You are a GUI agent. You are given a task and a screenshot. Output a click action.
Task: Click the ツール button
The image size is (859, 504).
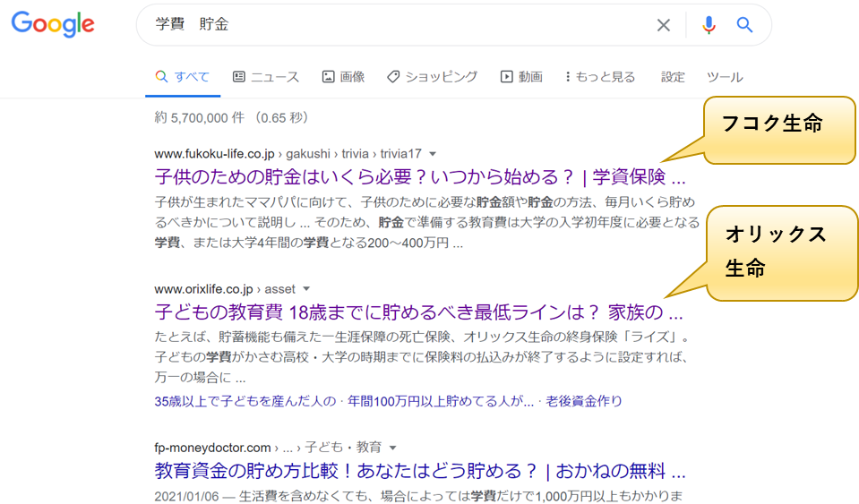click(x=725, y=77)
